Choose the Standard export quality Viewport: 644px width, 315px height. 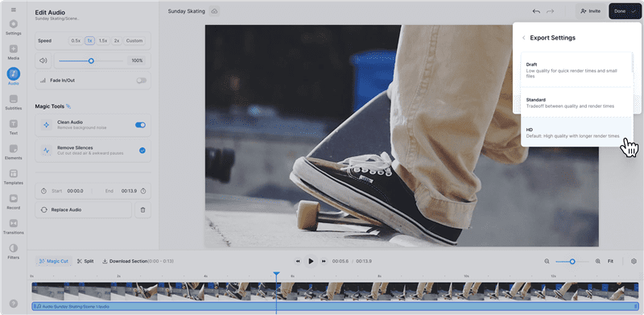pos(576,103)
